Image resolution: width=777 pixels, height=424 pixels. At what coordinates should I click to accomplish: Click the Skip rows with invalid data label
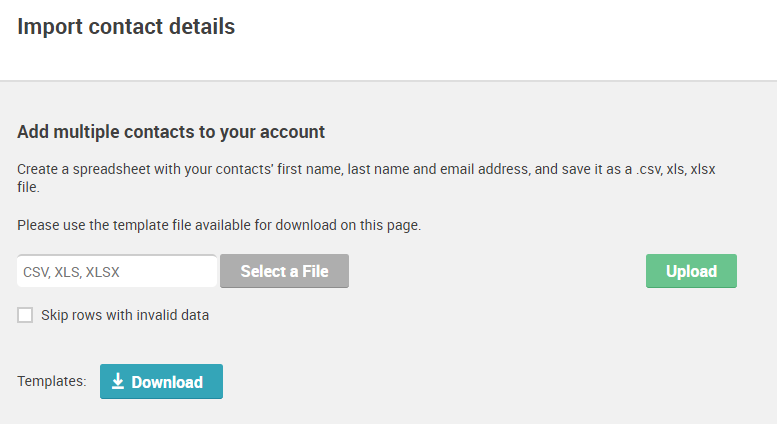125,315
